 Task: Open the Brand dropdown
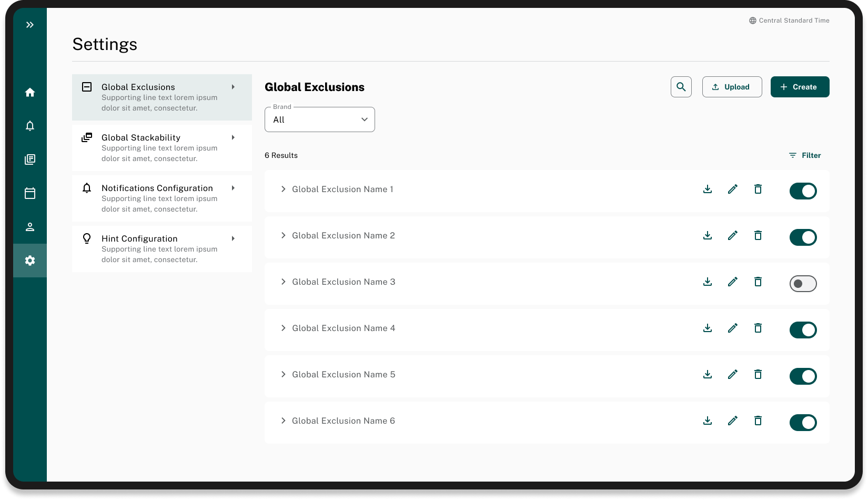point(319,119)
